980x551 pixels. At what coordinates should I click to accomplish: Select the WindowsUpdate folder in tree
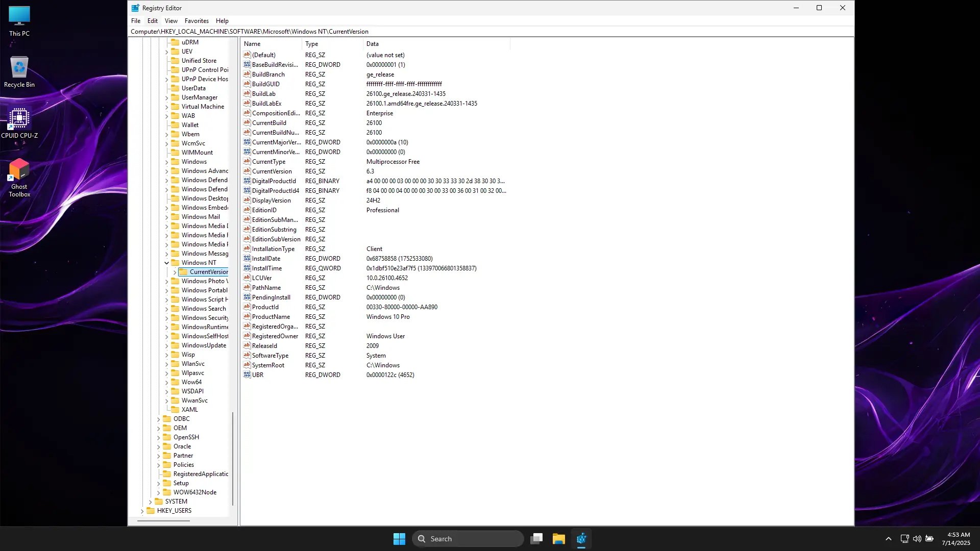[x=203, y=345]
